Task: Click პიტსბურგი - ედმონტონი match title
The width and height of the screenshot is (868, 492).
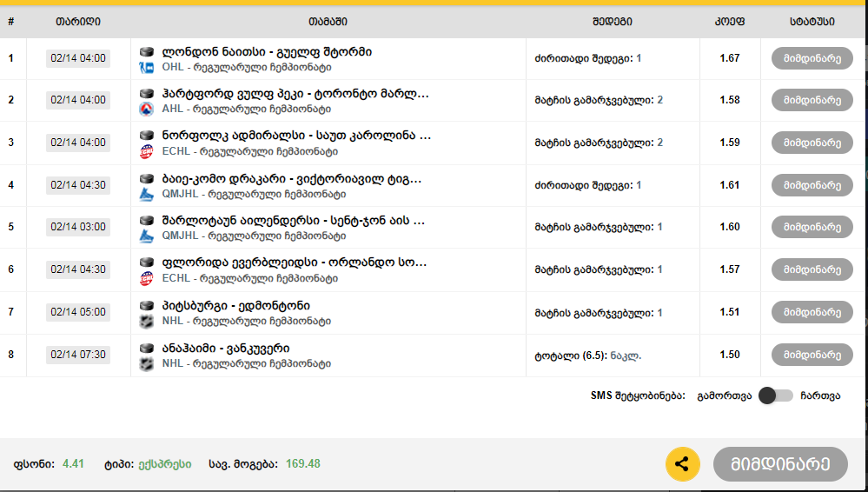Action: click(235, 306)
